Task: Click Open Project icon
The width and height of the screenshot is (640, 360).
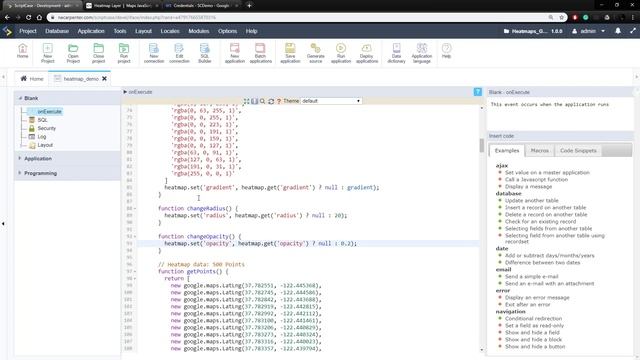Action: coord(73,53)
